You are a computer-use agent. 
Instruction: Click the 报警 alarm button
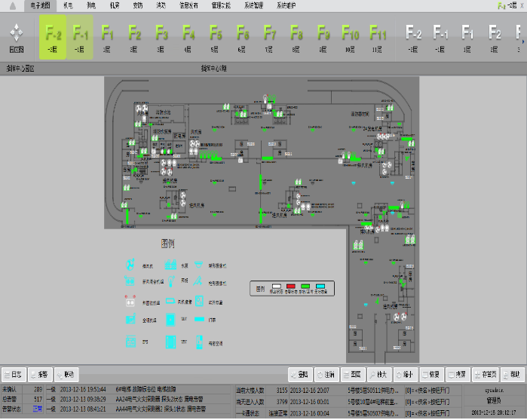click(x=40, y=375)
